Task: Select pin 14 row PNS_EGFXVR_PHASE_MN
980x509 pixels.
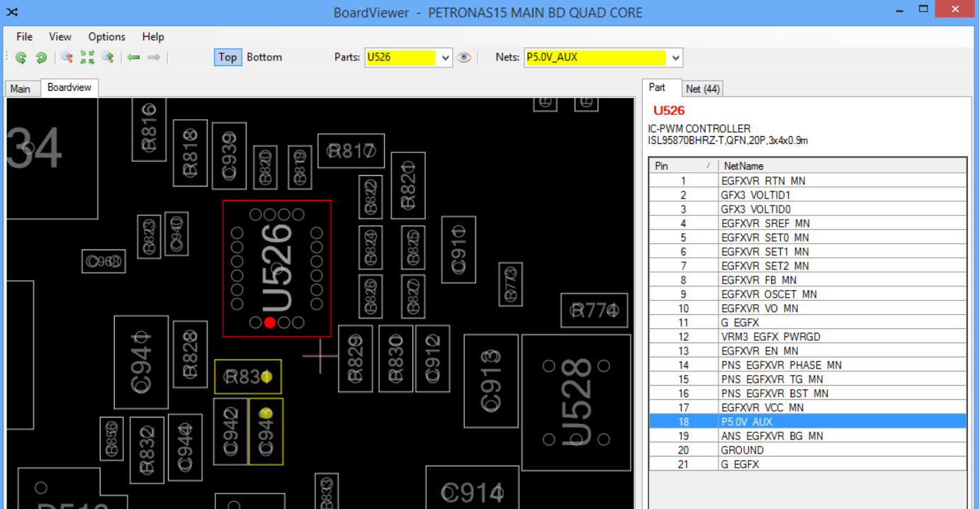Action: coord(808,365)
